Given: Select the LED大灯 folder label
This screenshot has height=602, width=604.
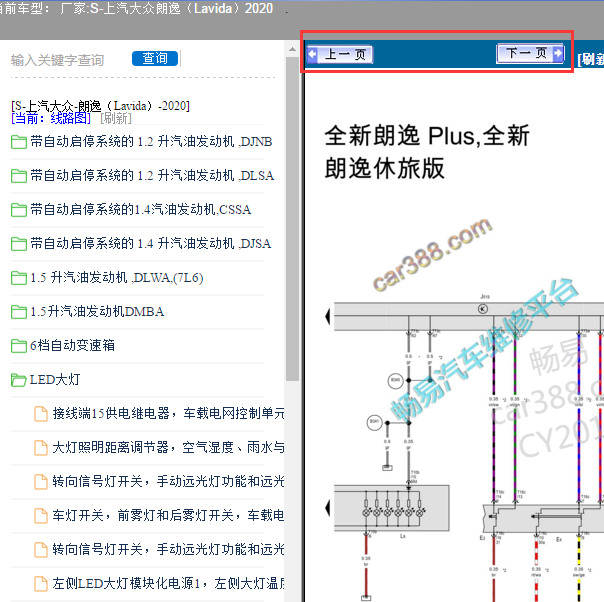Looking at the screenshot, I should (55, 380).
